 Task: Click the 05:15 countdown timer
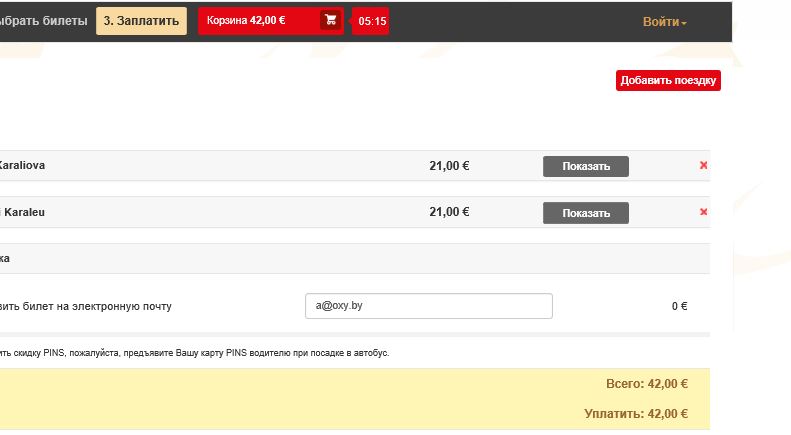click(371, 21)
